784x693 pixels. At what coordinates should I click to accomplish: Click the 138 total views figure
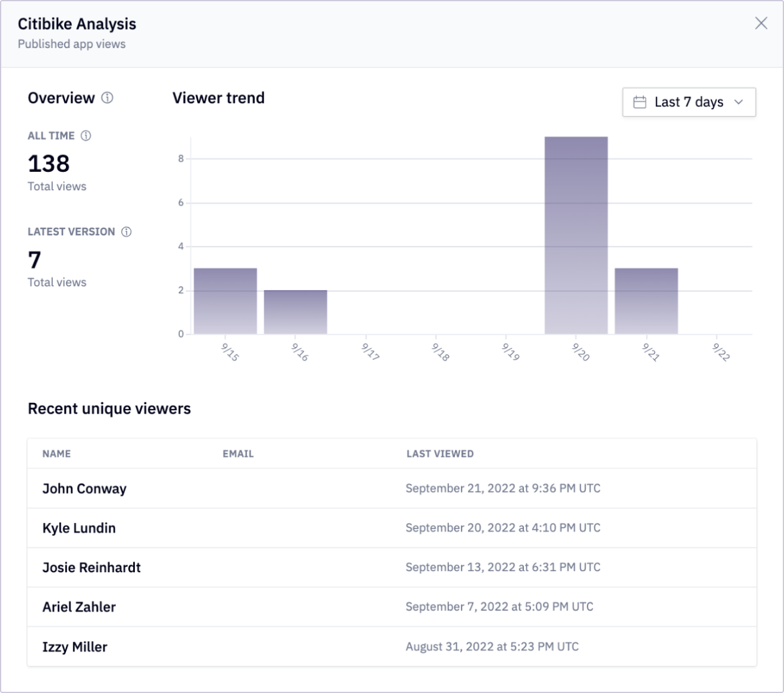(49, 163)
